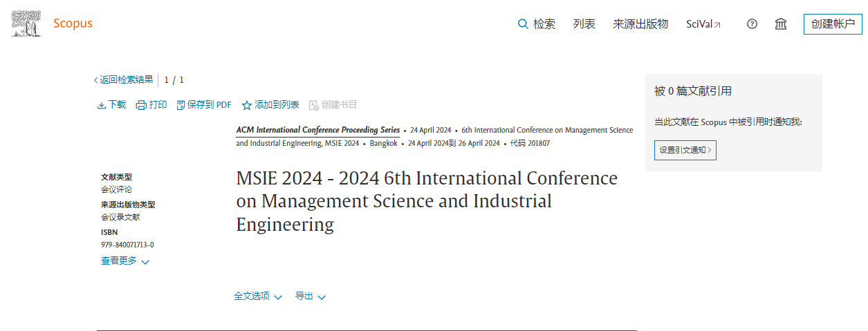Click the 设置引文通知 button

pyautogui.click(x=685, y=150)
